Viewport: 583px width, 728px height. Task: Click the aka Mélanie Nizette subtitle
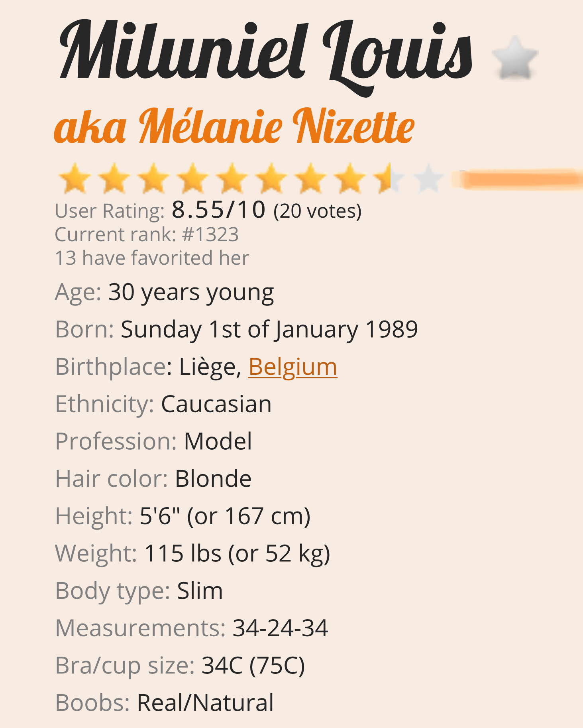click(x=234, y=126)
